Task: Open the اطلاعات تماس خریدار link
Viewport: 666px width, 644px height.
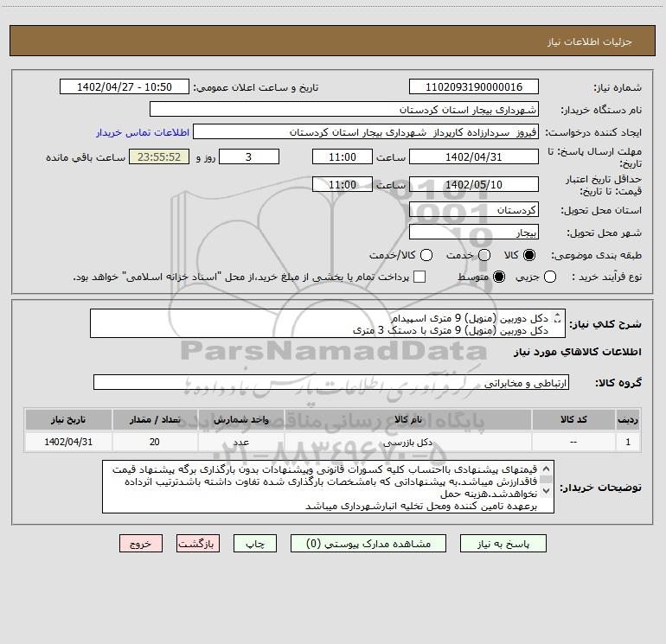Action: tap(143, 132)
